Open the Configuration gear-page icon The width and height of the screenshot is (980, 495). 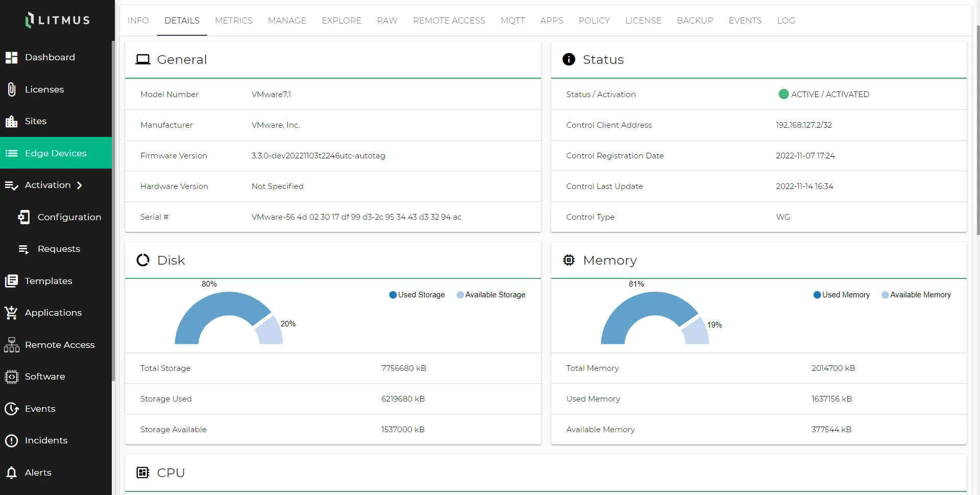[x=24, y=217]
